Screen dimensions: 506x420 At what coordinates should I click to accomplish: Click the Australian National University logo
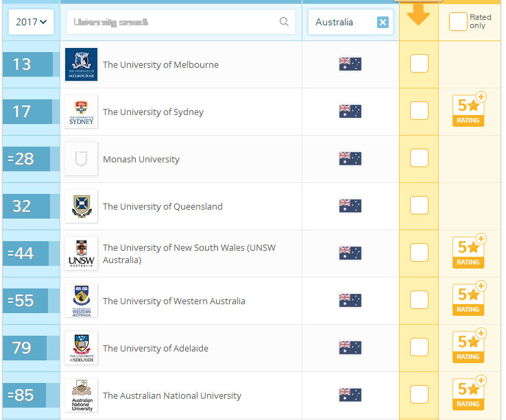(81, 395)
